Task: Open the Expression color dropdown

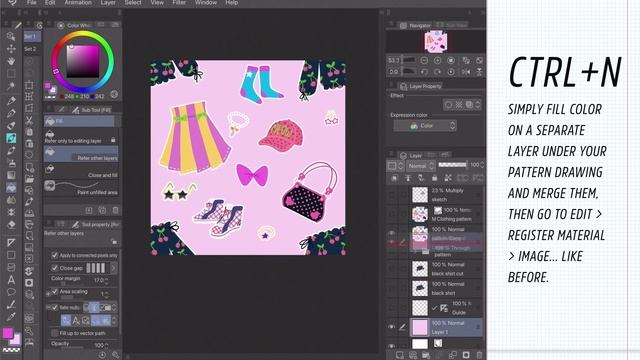Action: [424, 126]
